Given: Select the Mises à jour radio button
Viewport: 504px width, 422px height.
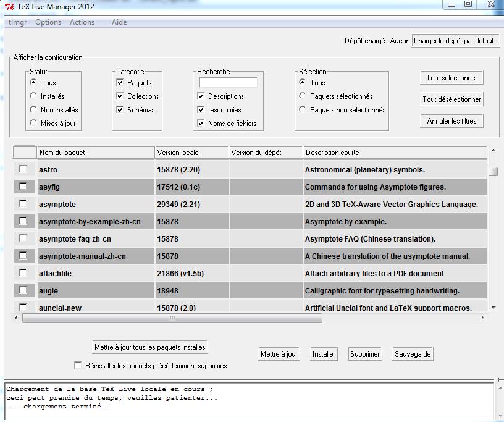Looking at the screenshot, I should pyautogui.click(x=33, y=123).
